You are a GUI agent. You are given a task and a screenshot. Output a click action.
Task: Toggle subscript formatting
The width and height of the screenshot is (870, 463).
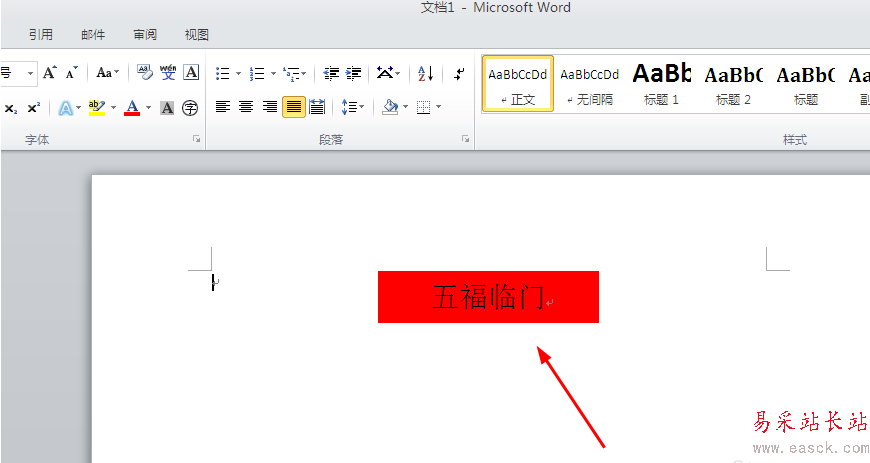tap(11, 108)
